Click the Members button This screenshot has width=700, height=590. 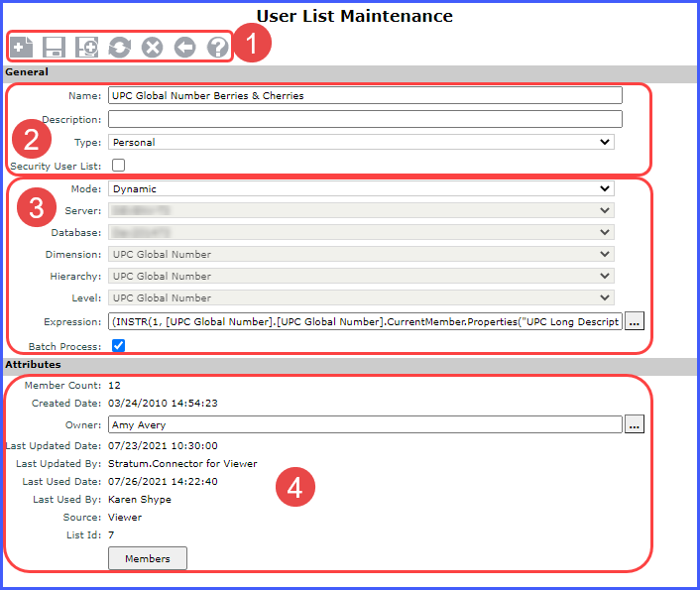click(147, 558)
